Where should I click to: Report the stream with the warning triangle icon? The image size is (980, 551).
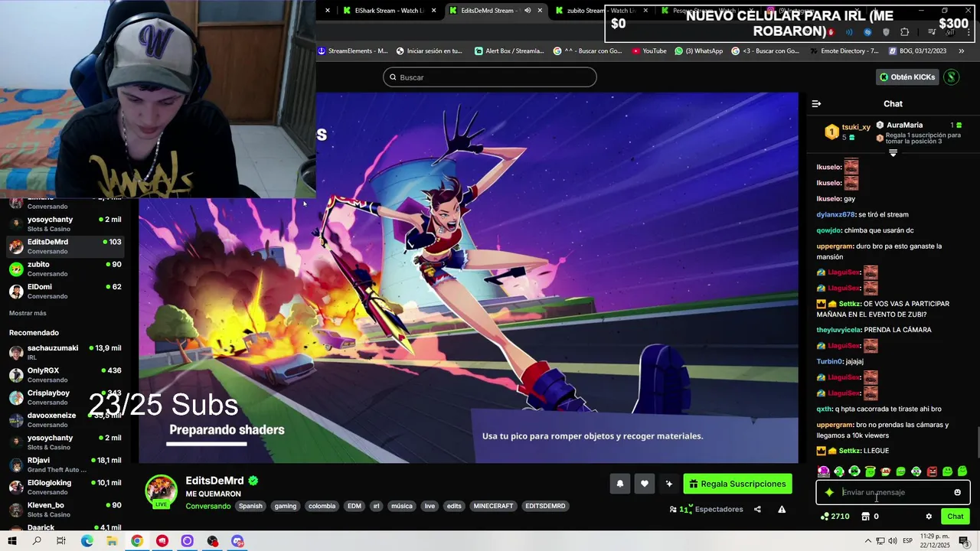tap(782, 509)
